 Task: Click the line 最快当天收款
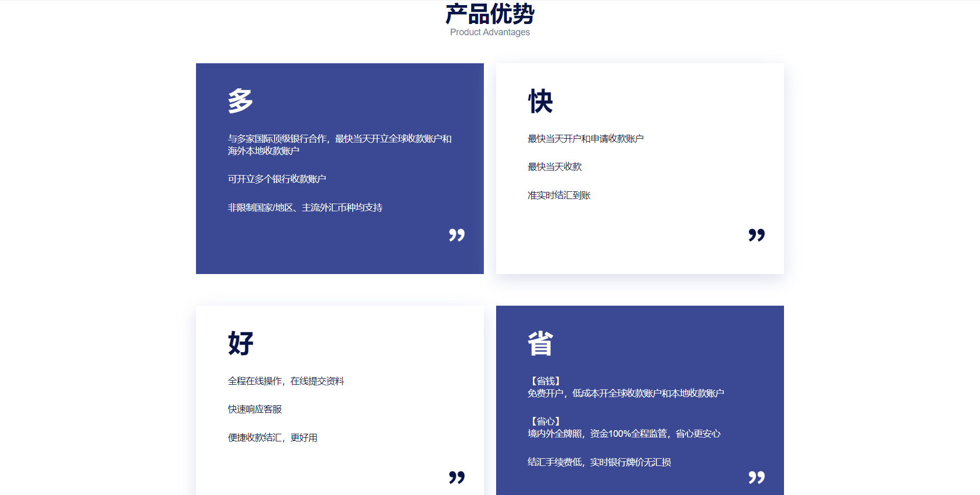[555, 167]
